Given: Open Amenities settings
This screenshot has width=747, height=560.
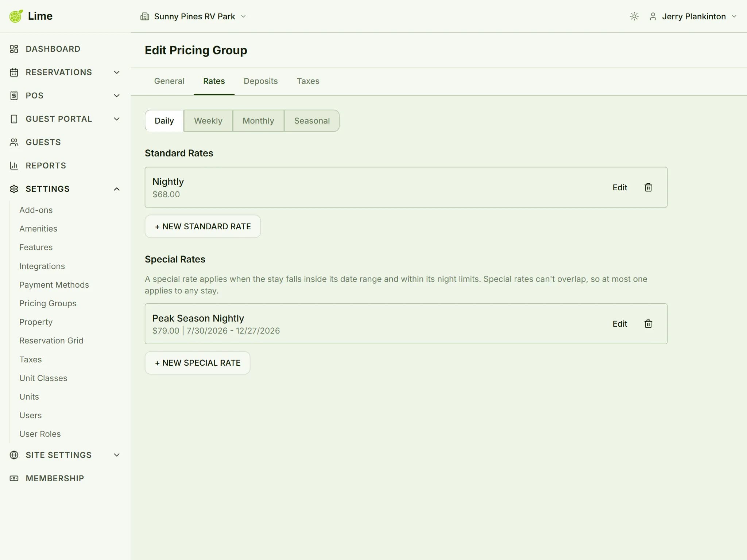Looking at the screenshot, I should coord(38,229).
